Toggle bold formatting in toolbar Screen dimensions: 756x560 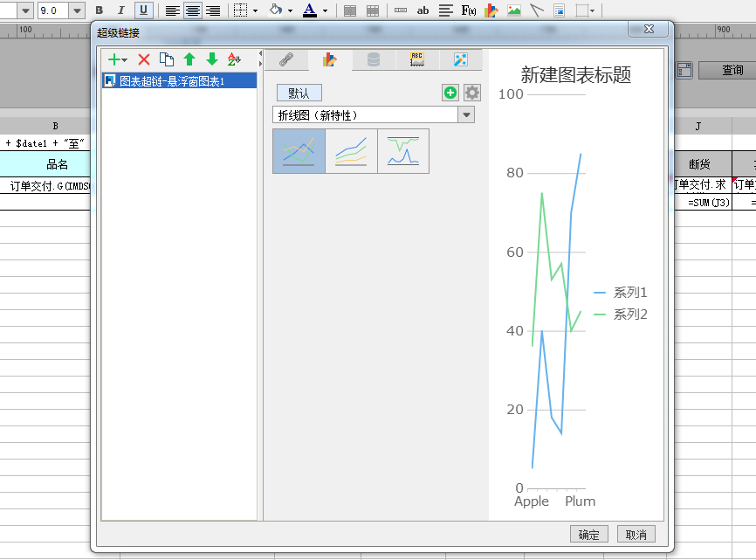coord(100,10)
